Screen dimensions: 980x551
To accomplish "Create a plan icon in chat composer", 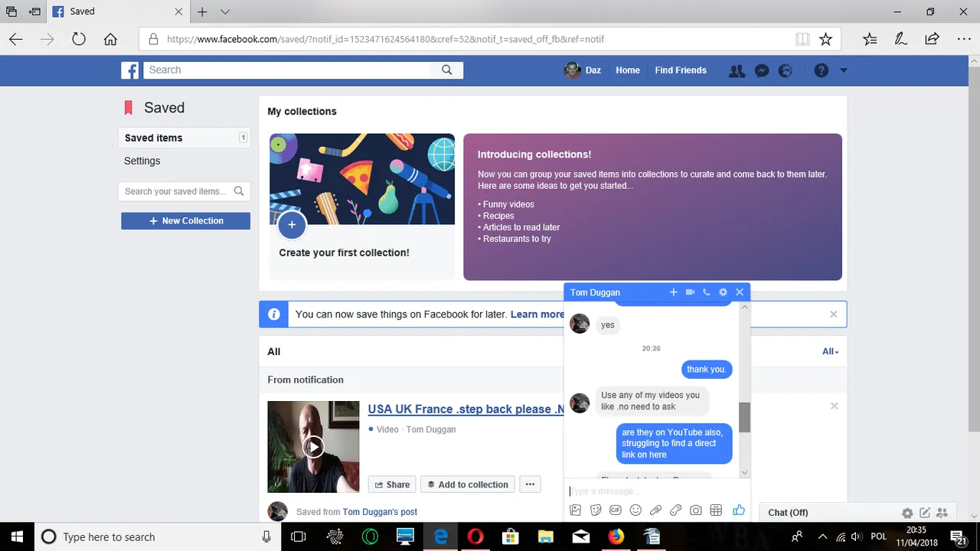I will [x=716, y=510].
